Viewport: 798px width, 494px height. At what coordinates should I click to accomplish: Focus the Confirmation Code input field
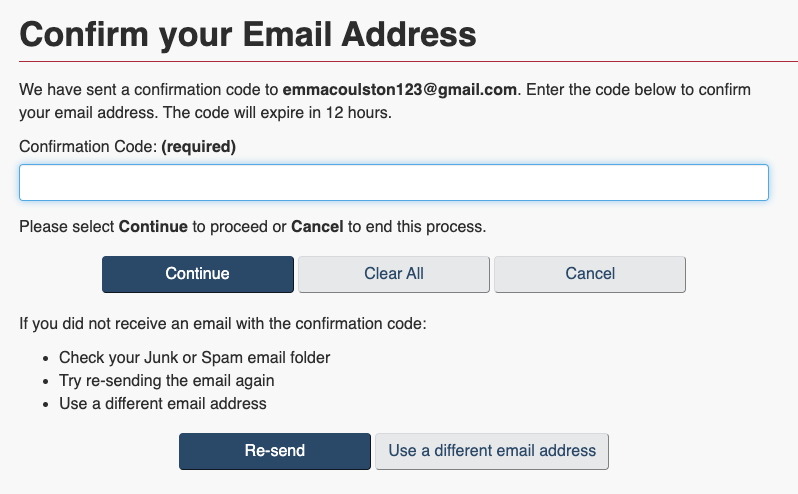pyautogui.click(x=394, y=183)
